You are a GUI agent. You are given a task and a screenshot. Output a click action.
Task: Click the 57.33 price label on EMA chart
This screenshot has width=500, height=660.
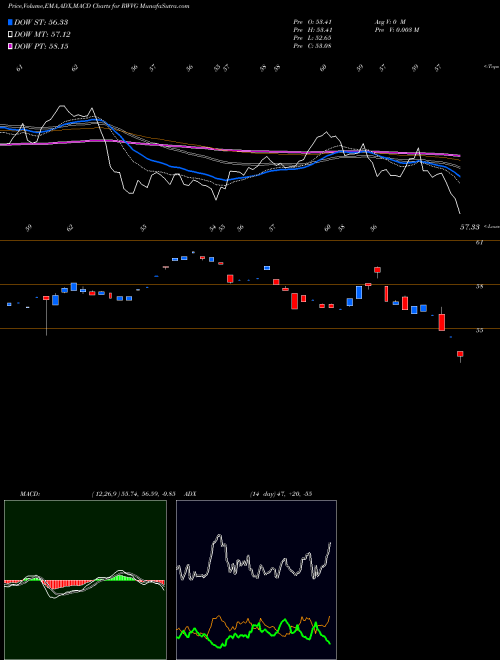470,227
